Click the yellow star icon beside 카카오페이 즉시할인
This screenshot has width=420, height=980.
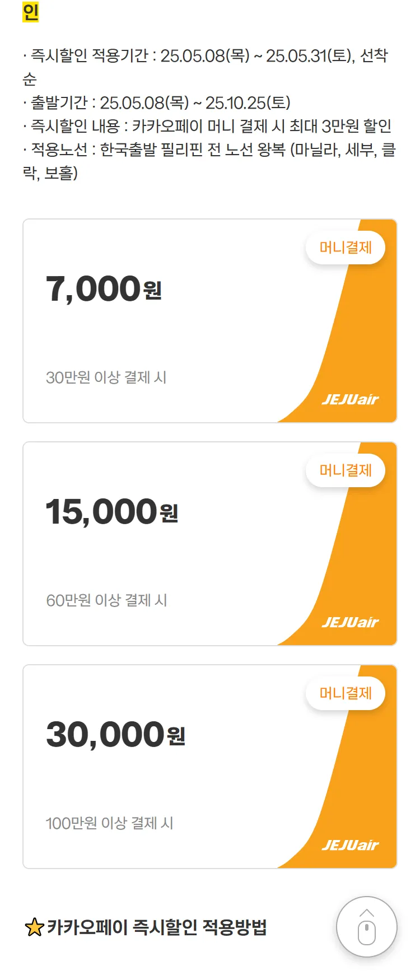pos(34,927)
